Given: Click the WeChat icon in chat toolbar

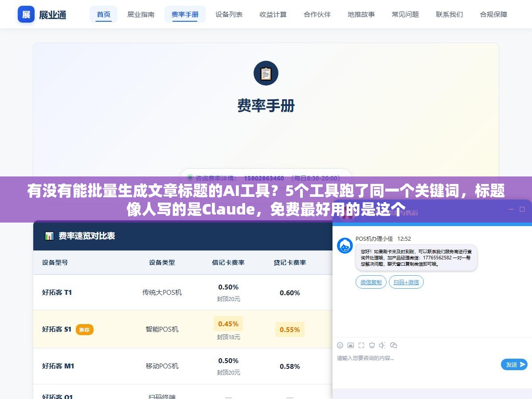Looking at the screenshot, I should tap(393, 345).
